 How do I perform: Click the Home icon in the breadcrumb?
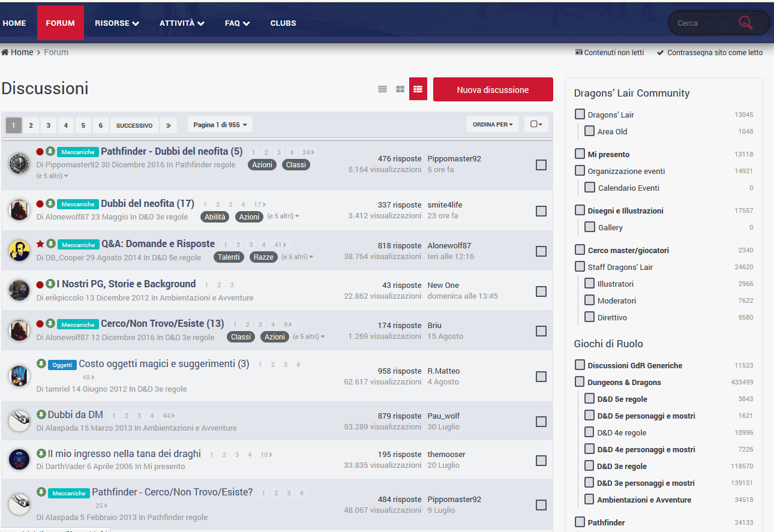point(5,52)
